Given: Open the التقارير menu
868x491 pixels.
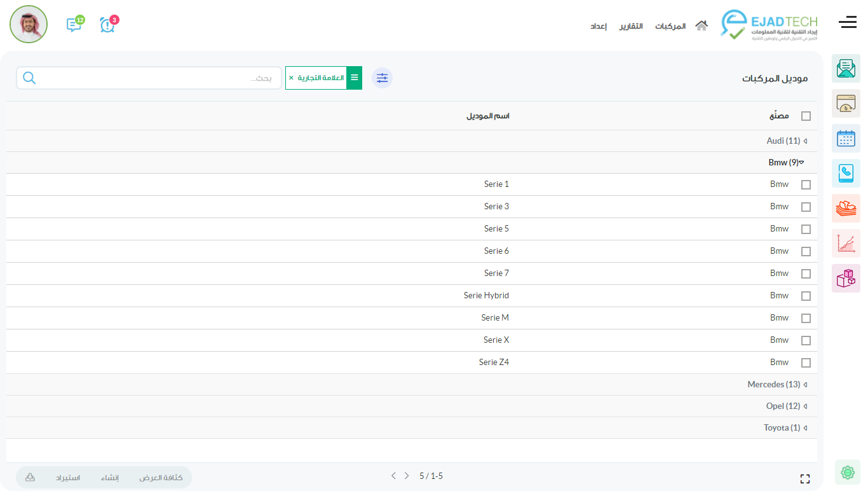Looking at the screenshot, I should (631, 26).
